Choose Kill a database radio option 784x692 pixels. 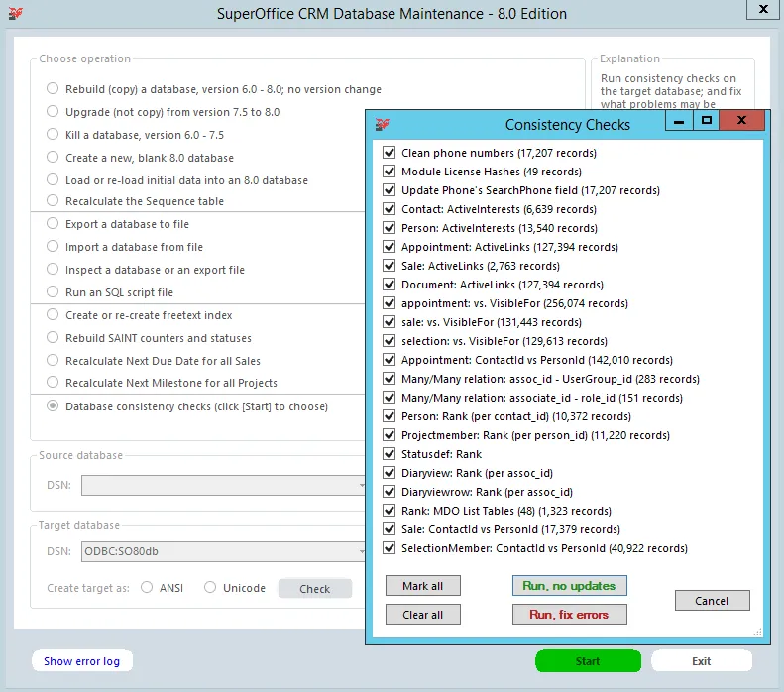[x=53, y=135]
